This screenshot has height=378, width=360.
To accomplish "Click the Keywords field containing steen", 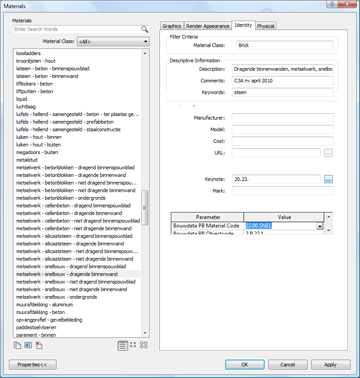I will point(283,92).
